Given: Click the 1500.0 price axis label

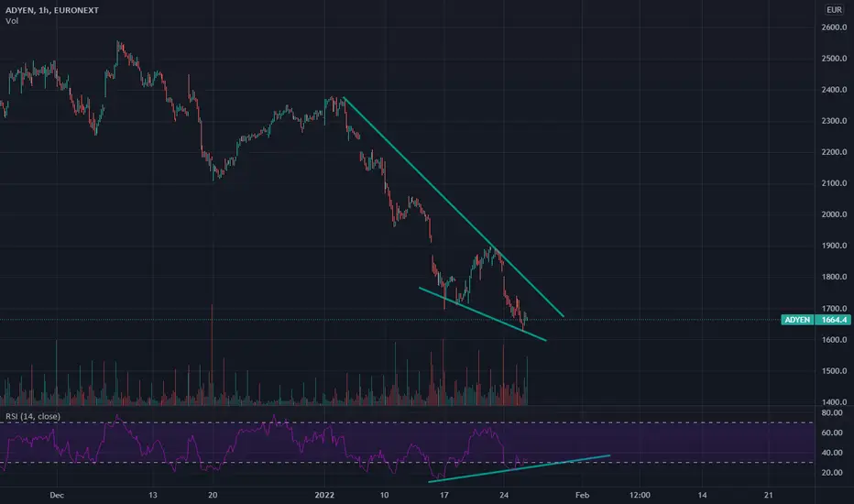Looking at the screenshot, I should tap(834, 371).
